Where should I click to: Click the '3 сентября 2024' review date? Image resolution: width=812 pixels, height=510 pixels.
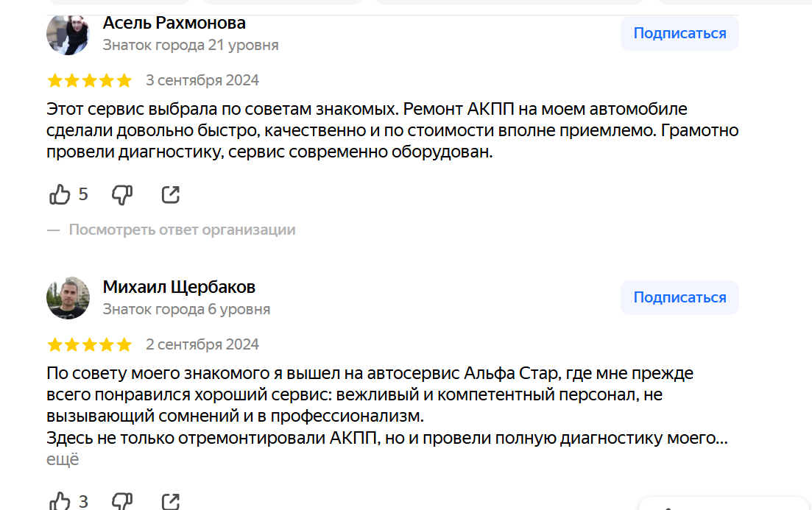[x=202, y=80]
